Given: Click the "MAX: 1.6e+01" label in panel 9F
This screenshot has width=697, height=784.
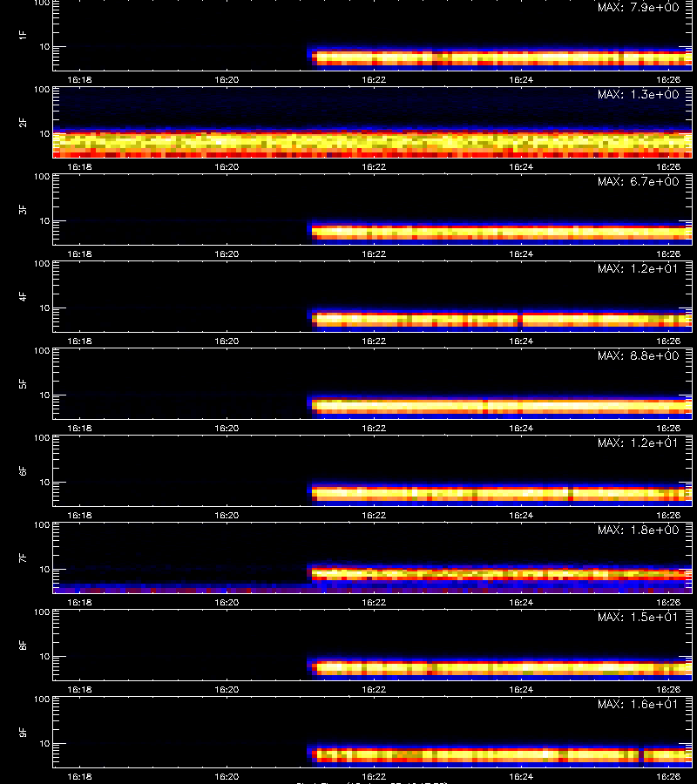Looking at the screenshot, I should pyautogui.click(x=638, y=704).
